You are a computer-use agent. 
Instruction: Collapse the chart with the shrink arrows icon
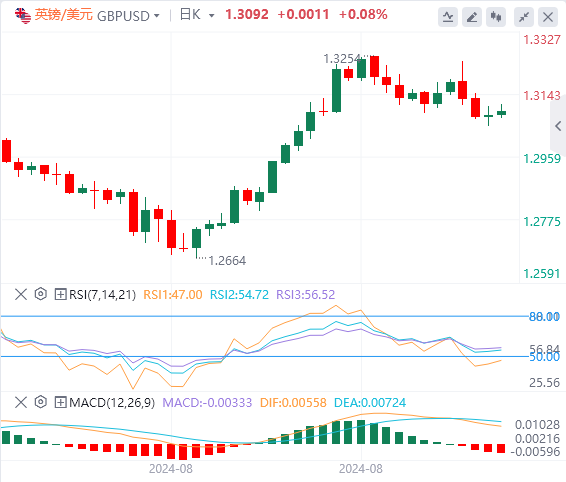click(524, 17)
